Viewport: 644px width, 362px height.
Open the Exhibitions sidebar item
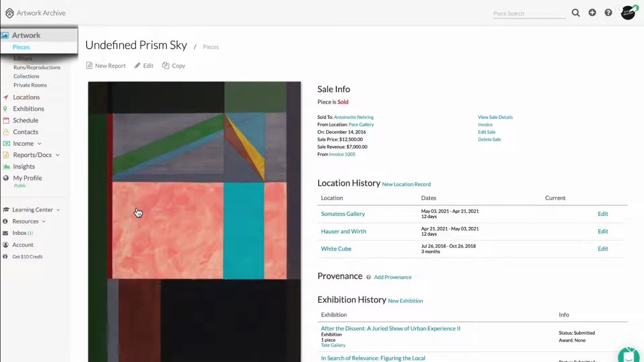coord(28,109)
